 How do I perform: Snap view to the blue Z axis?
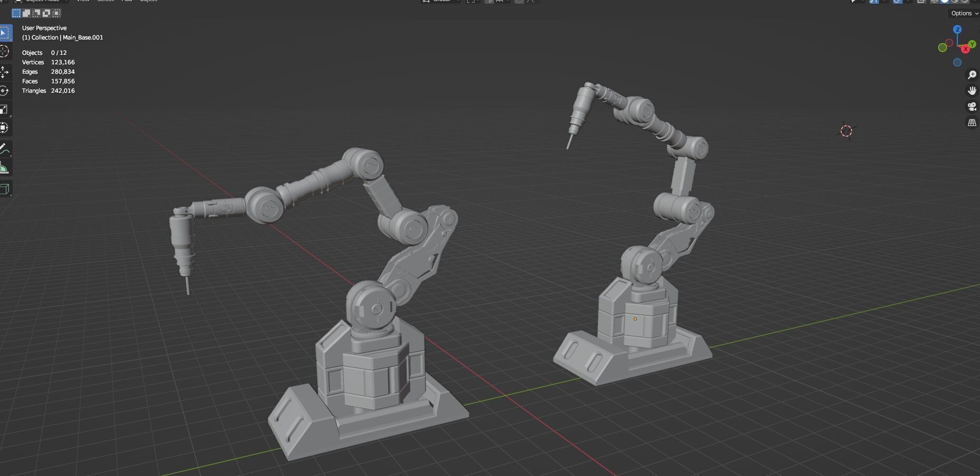957,30
